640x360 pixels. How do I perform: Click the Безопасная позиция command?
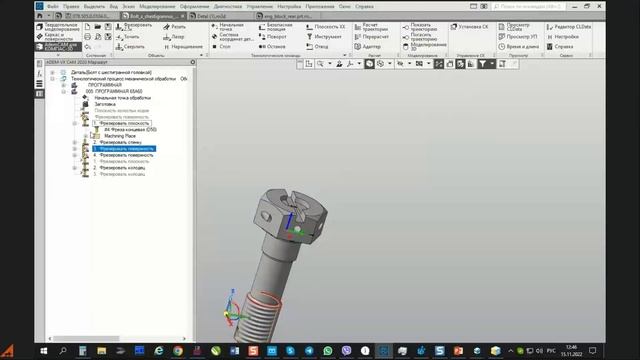click(x=276, y=27)
